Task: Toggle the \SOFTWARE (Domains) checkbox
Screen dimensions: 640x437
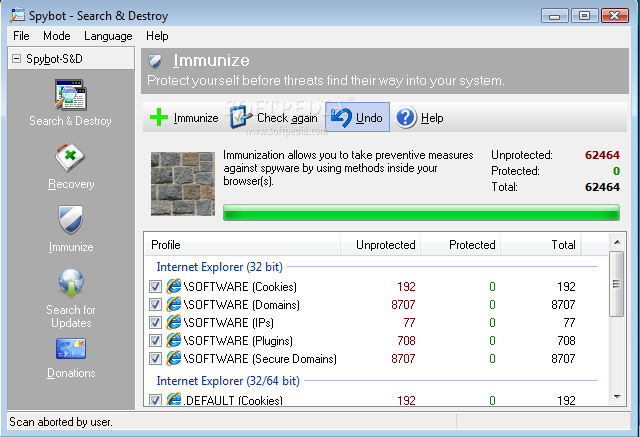Action: (155, 305)
